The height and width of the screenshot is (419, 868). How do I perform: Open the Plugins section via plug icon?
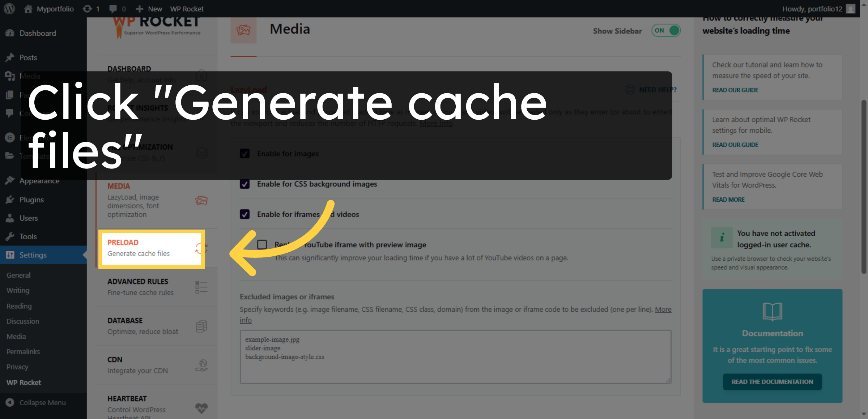[10, 200]
